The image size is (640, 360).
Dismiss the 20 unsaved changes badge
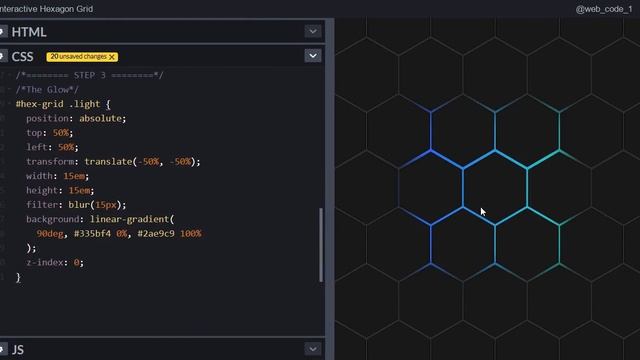click(x=112, y=57)
